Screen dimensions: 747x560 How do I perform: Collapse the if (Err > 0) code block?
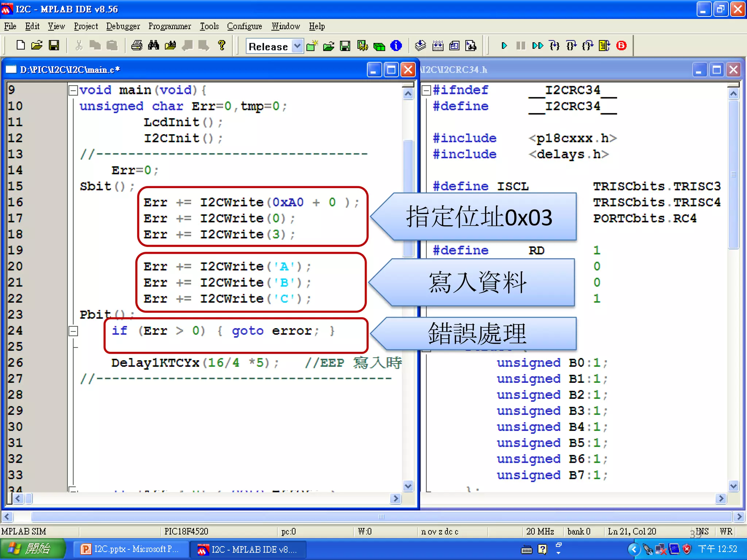[73, 331]
